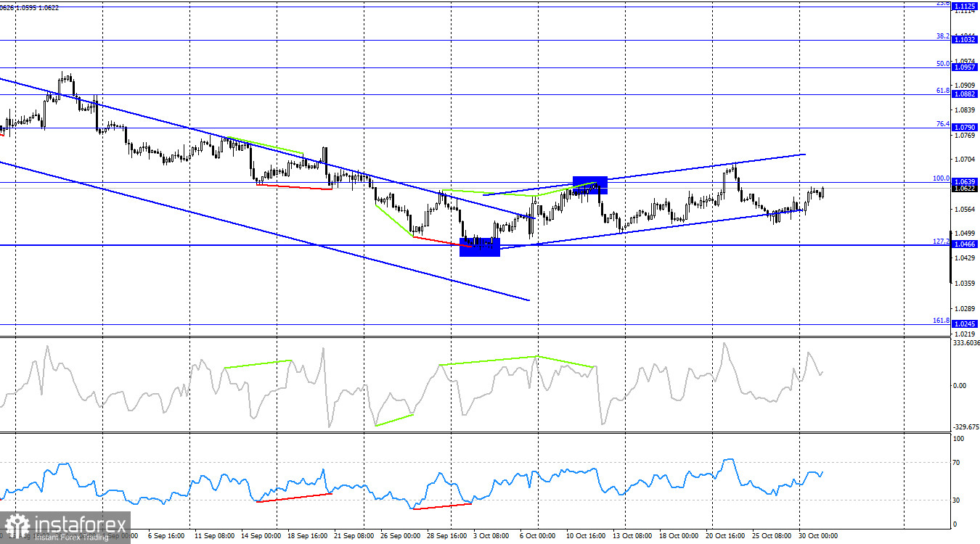Click the 26 Sep 00:00 date label
The width and height of the screenshot is (980, 544).
400,536
